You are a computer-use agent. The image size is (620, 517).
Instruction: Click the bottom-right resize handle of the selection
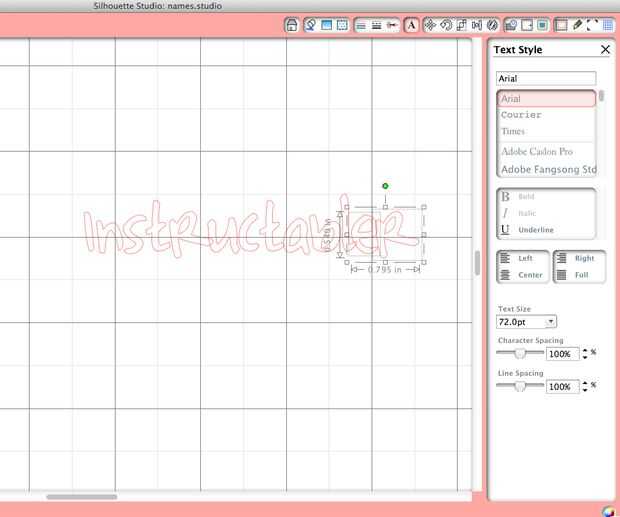point(423,262)
